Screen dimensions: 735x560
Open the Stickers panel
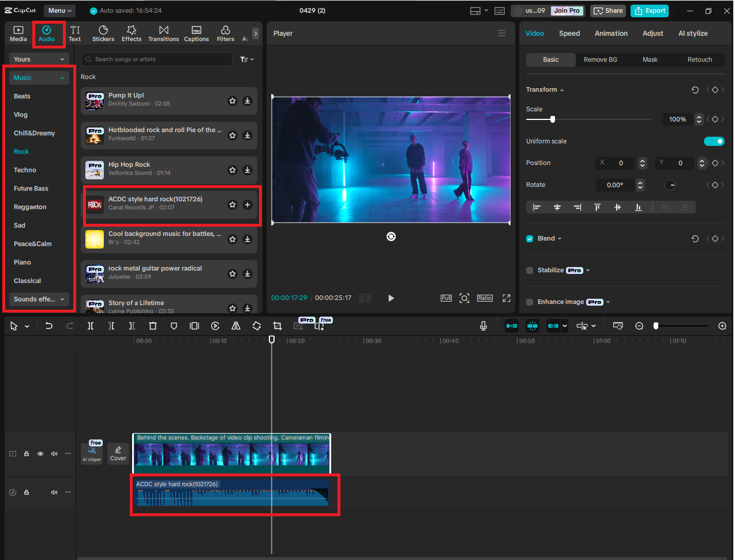(103, 33)
